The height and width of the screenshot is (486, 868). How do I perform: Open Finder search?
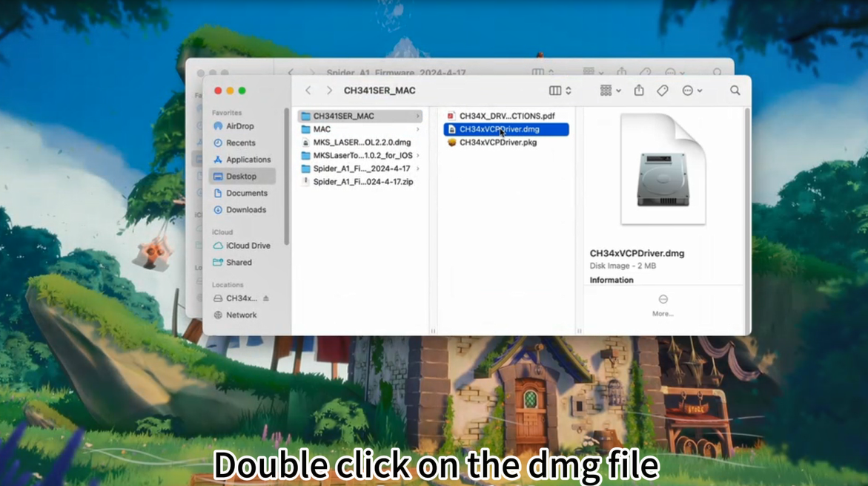coord(735,91)
